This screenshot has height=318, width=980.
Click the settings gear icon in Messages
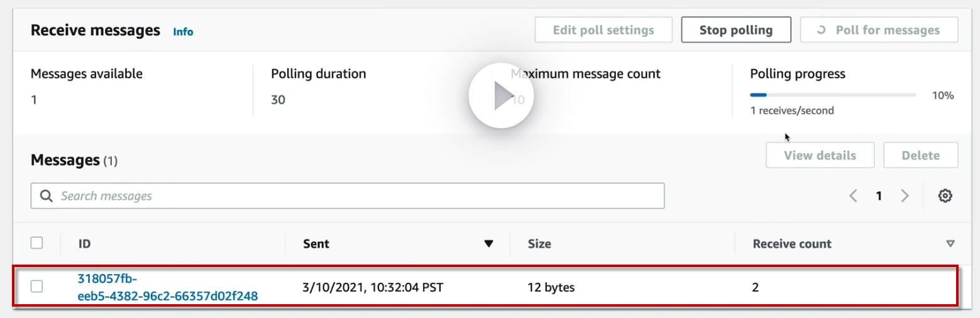(945, 196)
